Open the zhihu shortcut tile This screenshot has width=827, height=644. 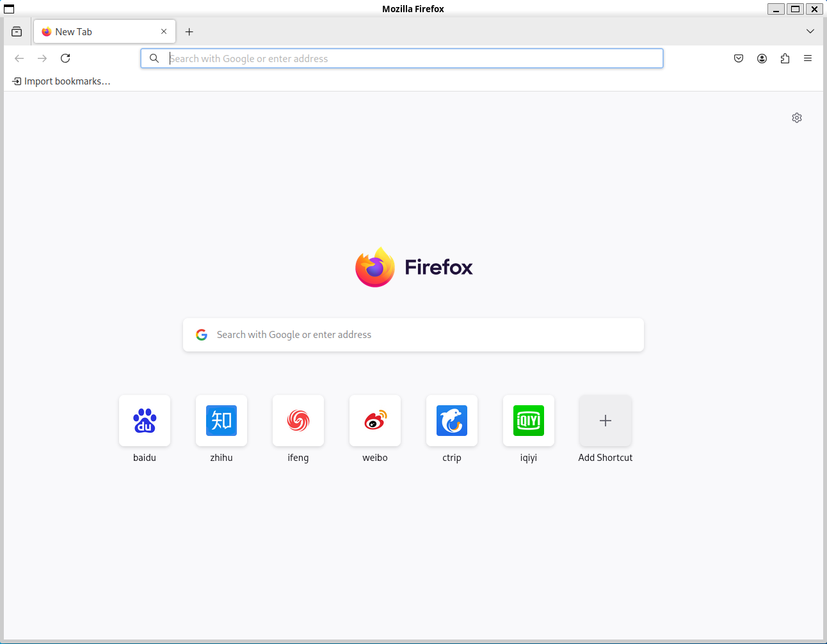click(221, 421)
